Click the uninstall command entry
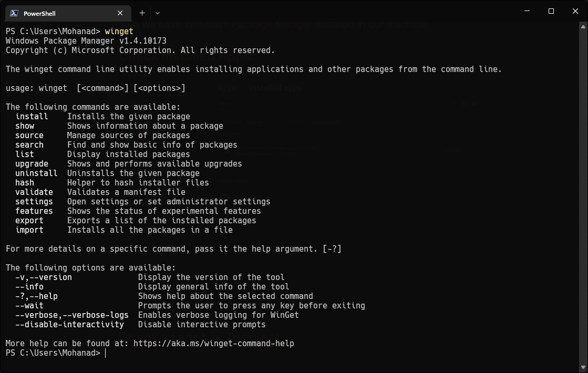The width and height of the screenshot is (588, 373). (36, 173)
